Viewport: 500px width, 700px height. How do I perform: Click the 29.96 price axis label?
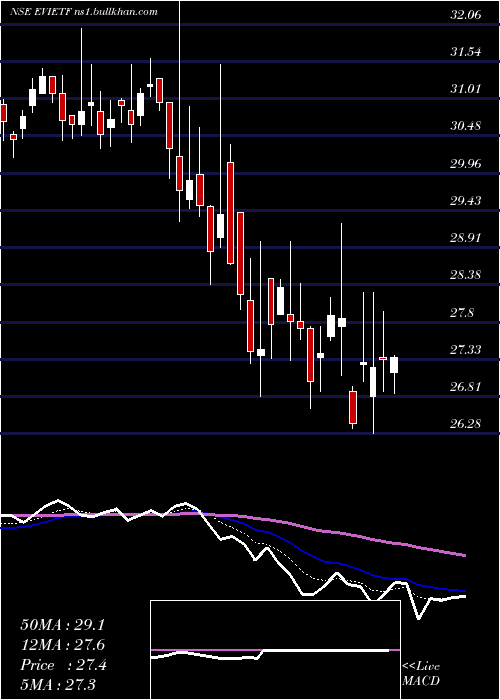tap(466, 163)
